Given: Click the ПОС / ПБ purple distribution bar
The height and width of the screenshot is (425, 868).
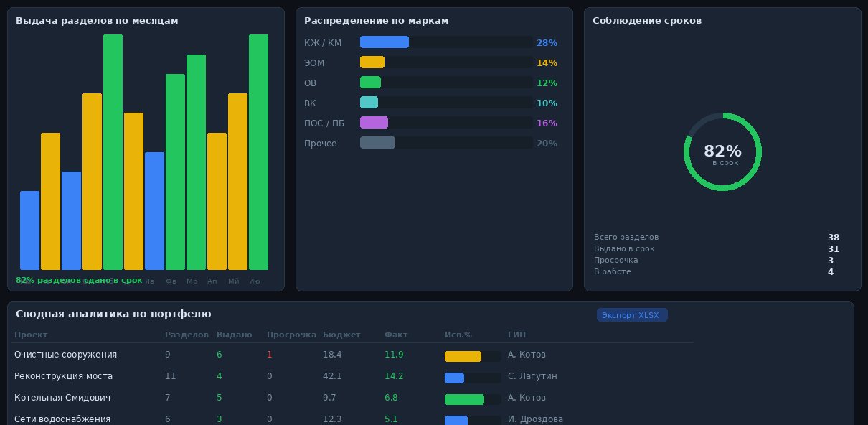Looking at the screenshot, I should point(374,123).
